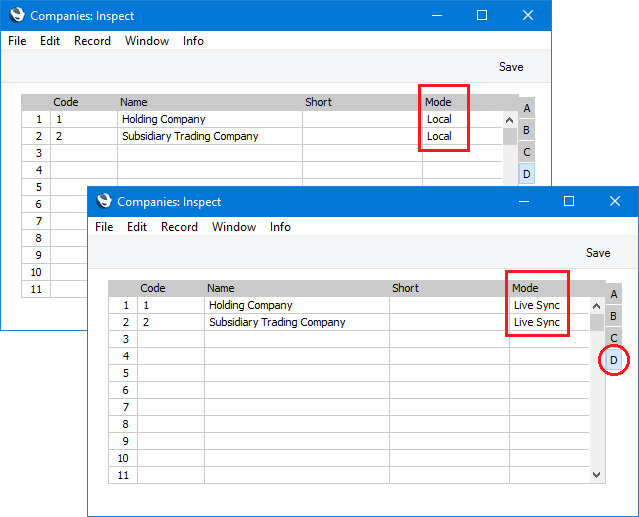Viewport: 639px width, 517px height.
Task: Switch to flip B in front window
Action: [614, 316]
